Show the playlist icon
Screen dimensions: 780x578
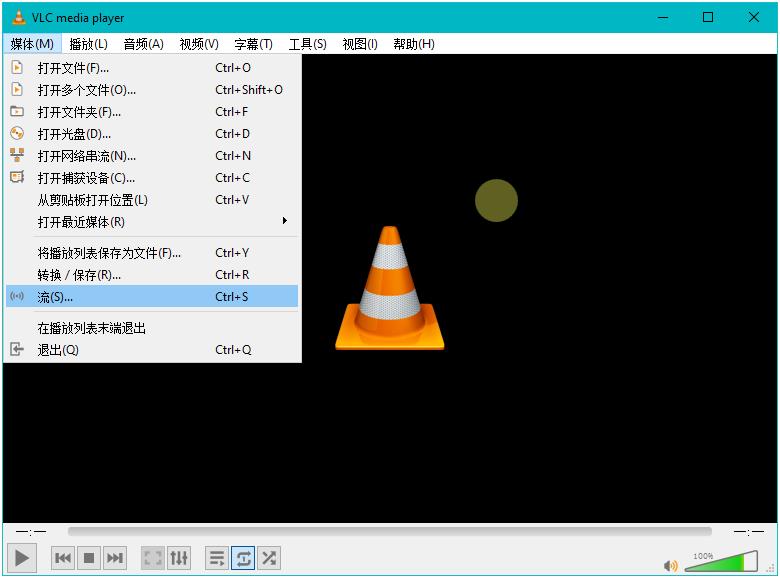[x=217, y=558]
